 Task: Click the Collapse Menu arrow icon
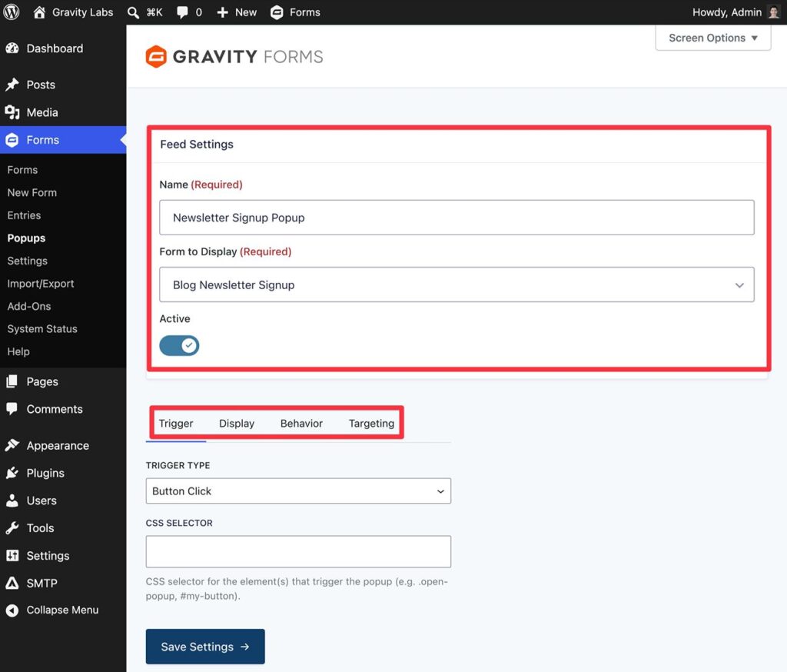pos(12,610)
